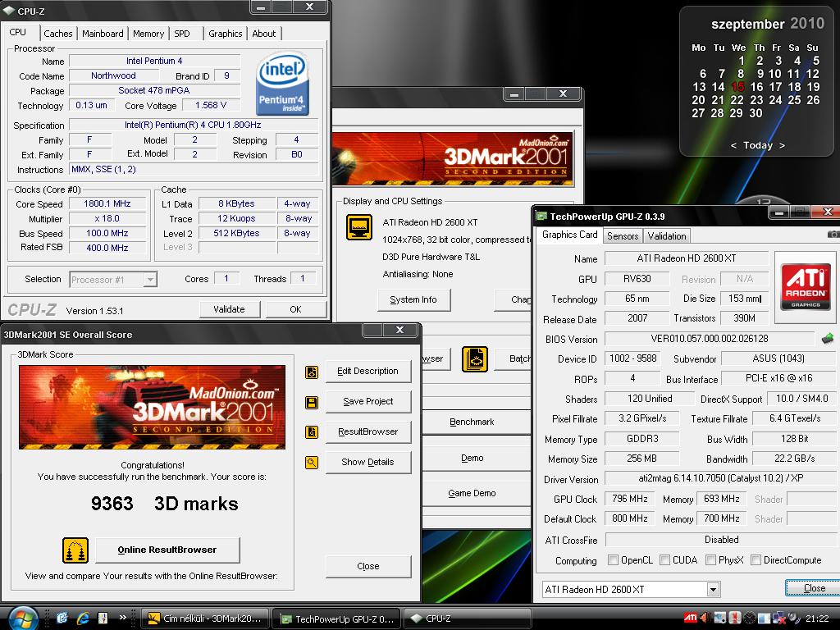Go to next month in calendar gadget
This screenshot has height=630, width=840.
click(782, 146)
